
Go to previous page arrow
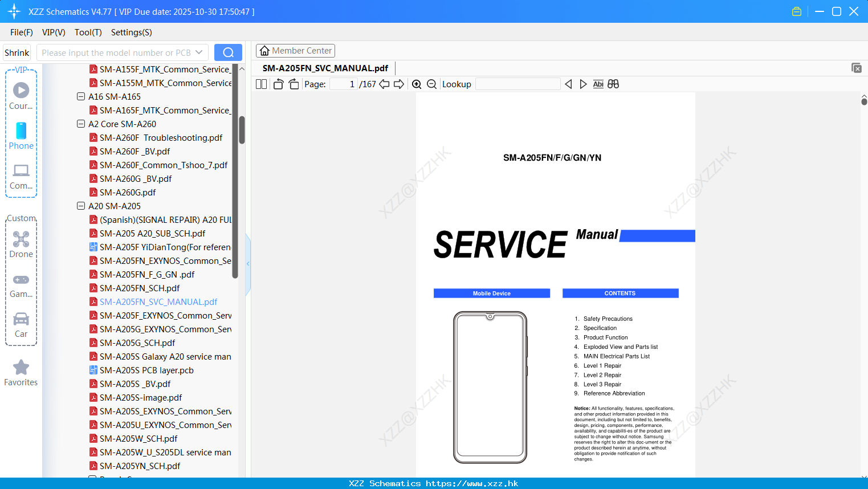(x=384, y=84)
